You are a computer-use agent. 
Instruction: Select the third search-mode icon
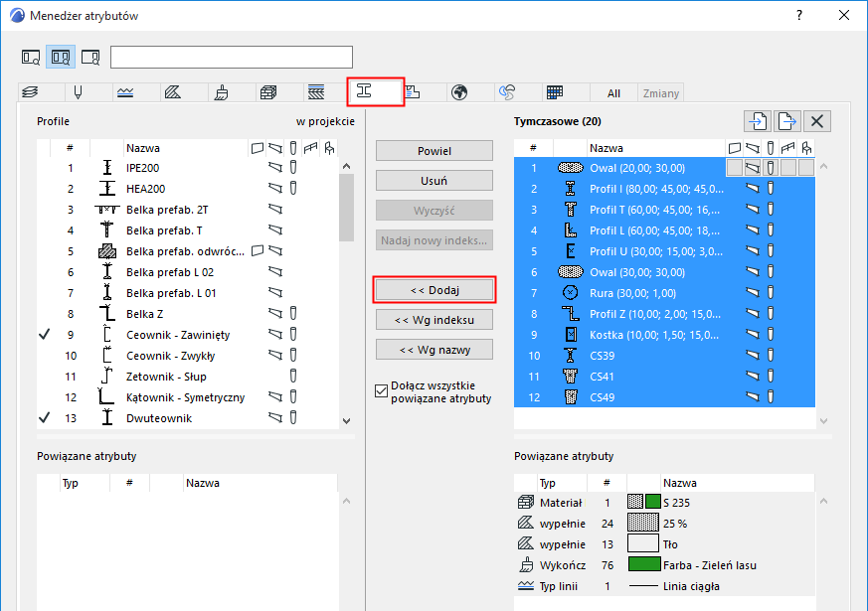coord(90,57)
